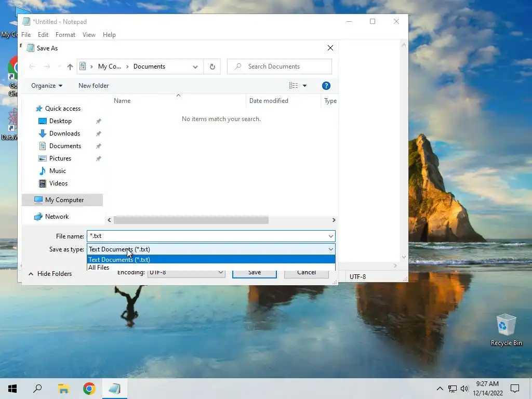Click the Music note icon in sidebar
532x399 pixels.
[x=43, y=171]
